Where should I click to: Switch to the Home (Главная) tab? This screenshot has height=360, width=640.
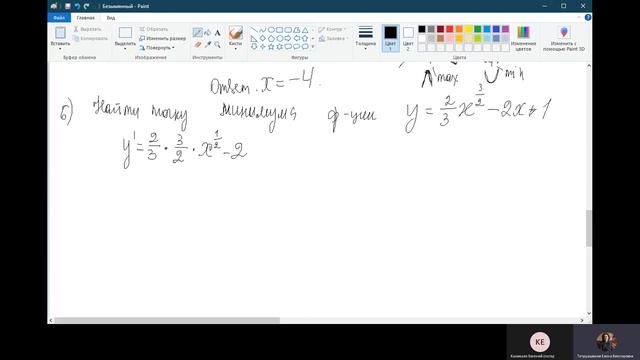(86, 18)
